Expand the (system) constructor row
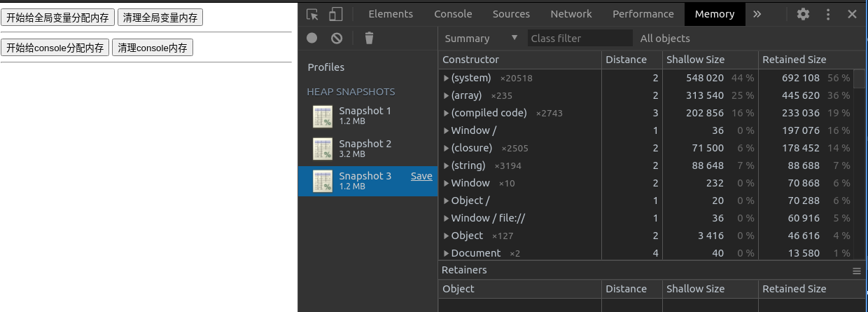The height and width of the screenshot is (312, 868). [x=447, y=78]
